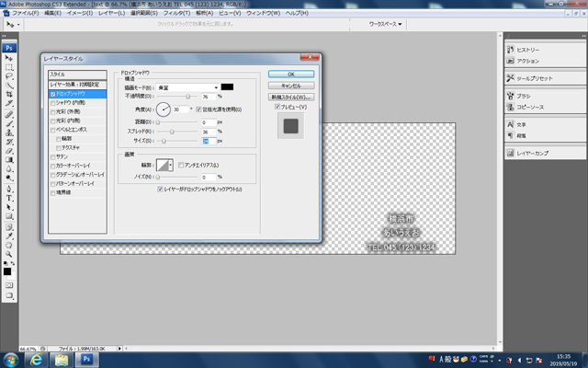Expand the contour (輪郭) shape picker
Image resolution: width=588 pixels, height=368 pixels.
[173, 165]
